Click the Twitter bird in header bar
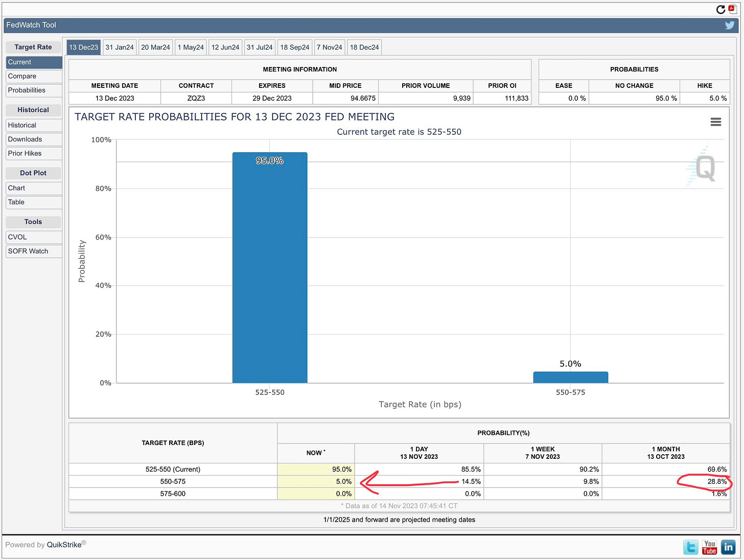744x560 pixels. [729, 25]
